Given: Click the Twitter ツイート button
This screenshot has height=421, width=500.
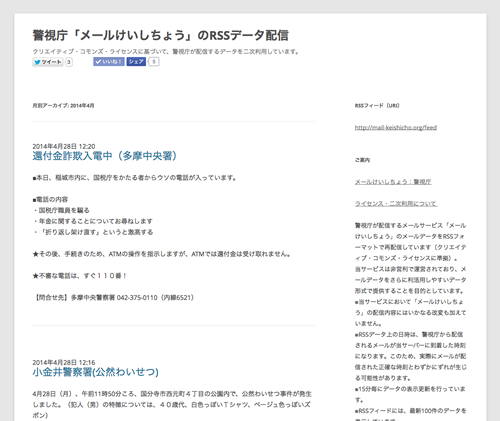Looking at the screenshot, I should tap(48, 62).
